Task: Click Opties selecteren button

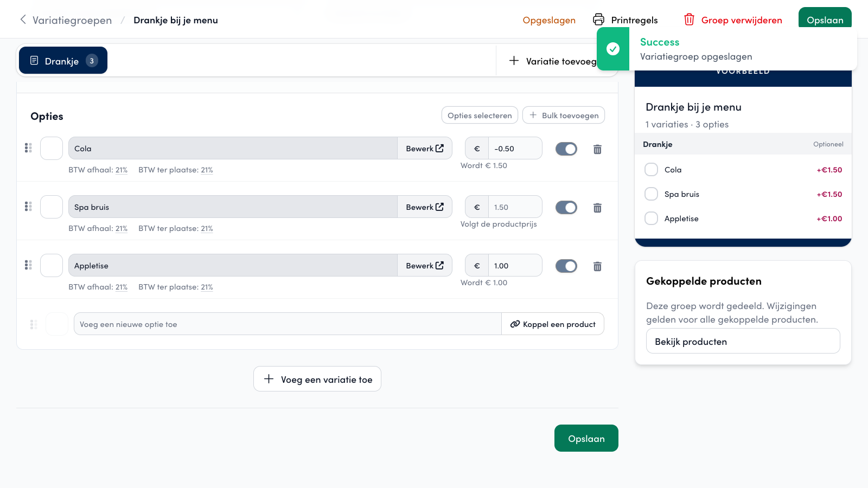Action: (x=480, y=115)
